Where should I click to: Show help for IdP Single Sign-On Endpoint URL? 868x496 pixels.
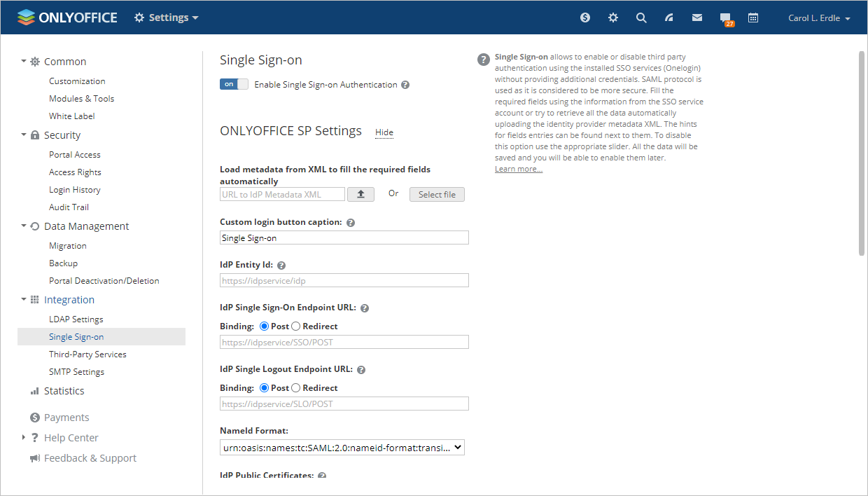click(365, 308)
